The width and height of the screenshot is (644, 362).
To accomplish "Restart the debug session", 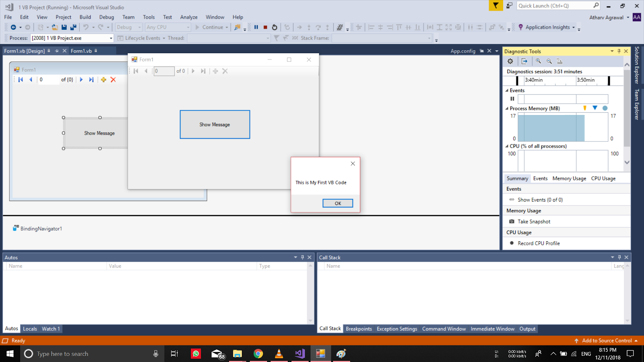I will pyautogui.click(x=275, y=27).
